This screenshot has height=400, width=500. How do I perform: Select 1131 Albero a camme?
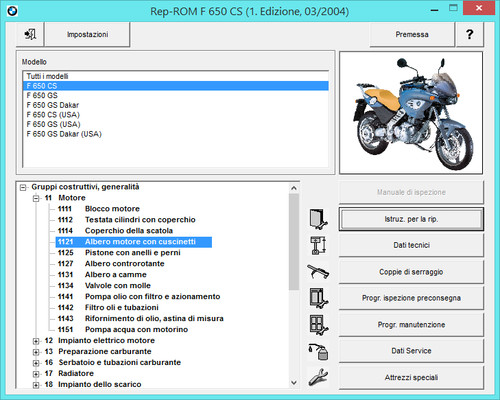pyautogui.click(x=102, y=275)
